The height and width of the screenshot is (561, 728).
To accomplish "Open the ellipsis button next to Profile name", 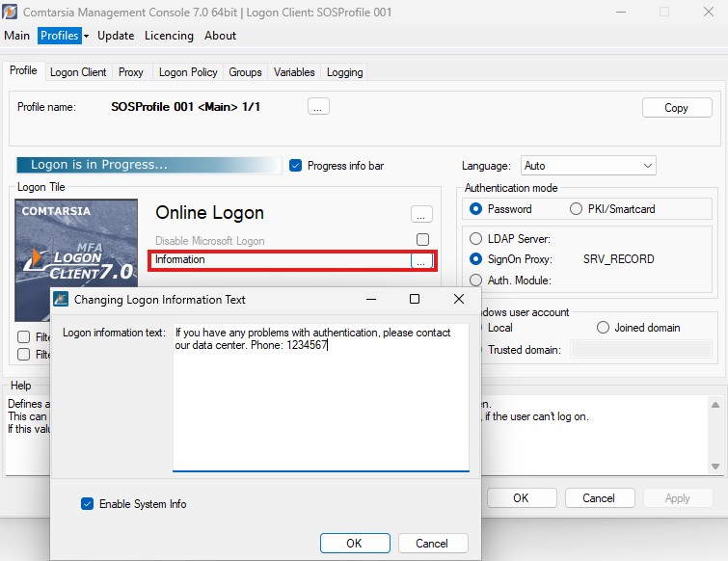I will 319,107.
